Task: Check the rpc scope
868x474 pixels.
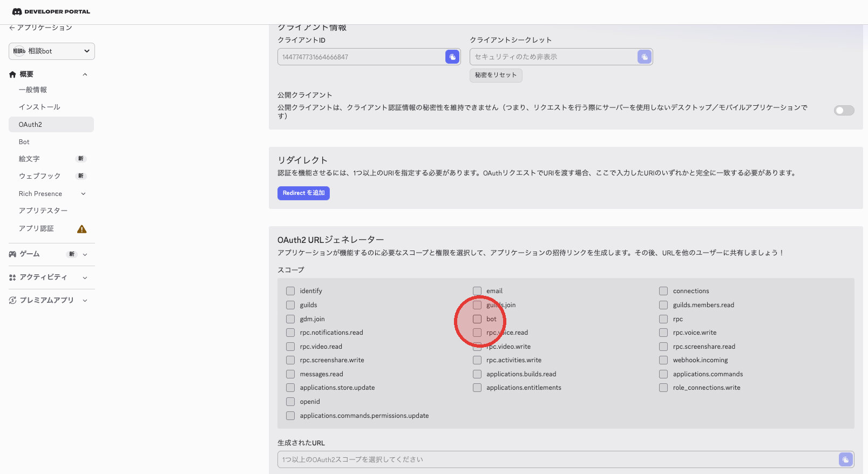Action: pos(663,319)
